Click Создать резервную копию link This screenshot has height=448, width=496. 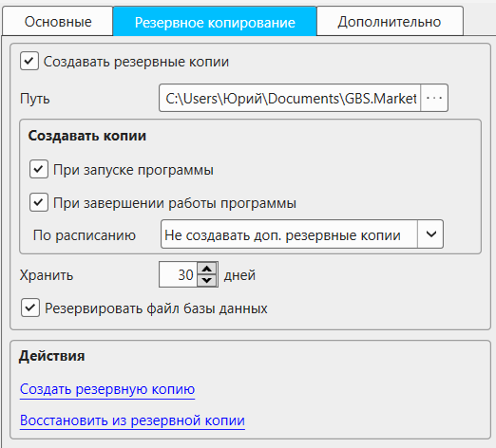(107, 389)
